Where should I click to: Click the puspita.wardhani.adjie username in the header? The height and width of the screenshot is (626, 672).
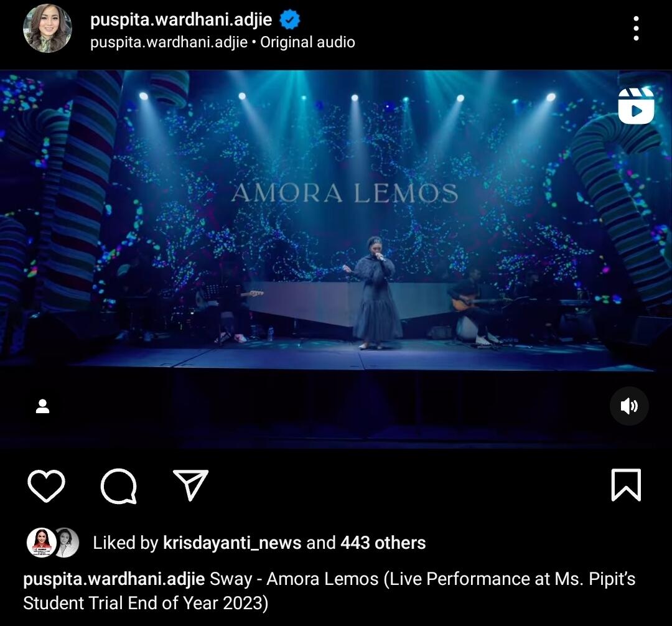181,19
